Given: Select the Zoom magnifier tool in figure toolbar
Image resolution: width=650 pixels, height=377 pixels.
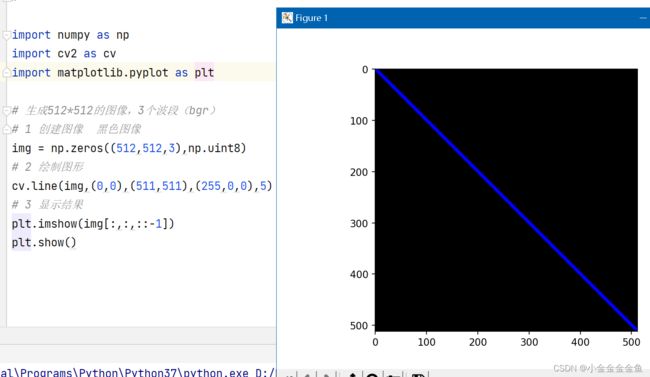Looking at the screenshot, I should click(372, 375).
